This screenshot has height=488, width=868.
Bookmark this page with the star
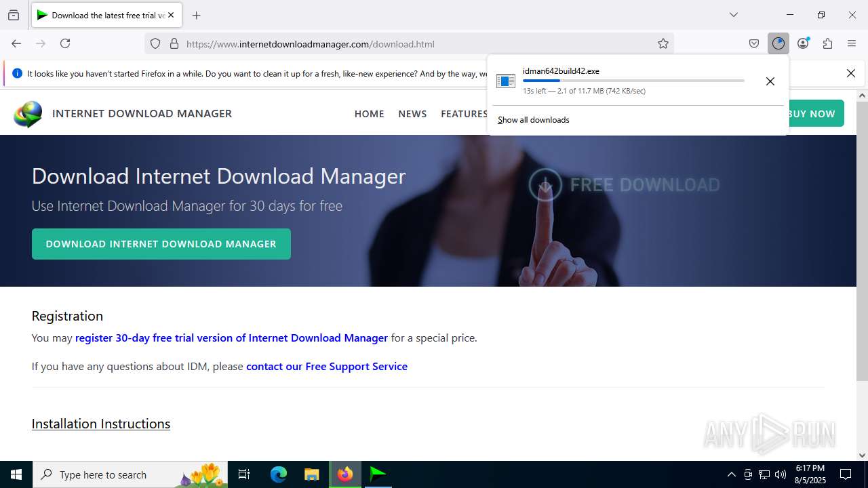pyautogui.click(x=663, y=43)
